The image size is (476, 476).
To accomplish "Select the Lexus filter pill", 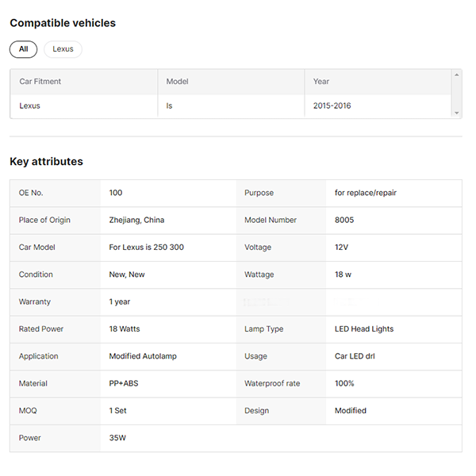I will coord(63,49).
